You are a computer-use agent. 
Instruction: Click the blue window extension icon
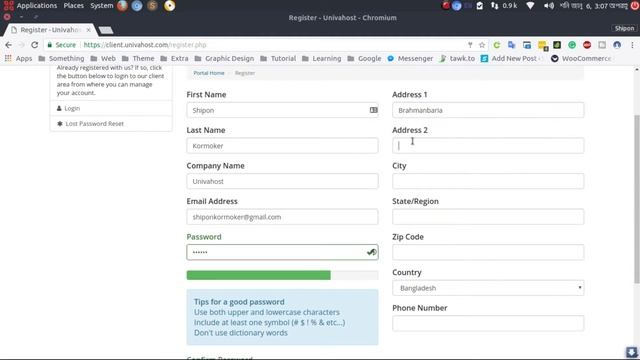tap(527, 45)
